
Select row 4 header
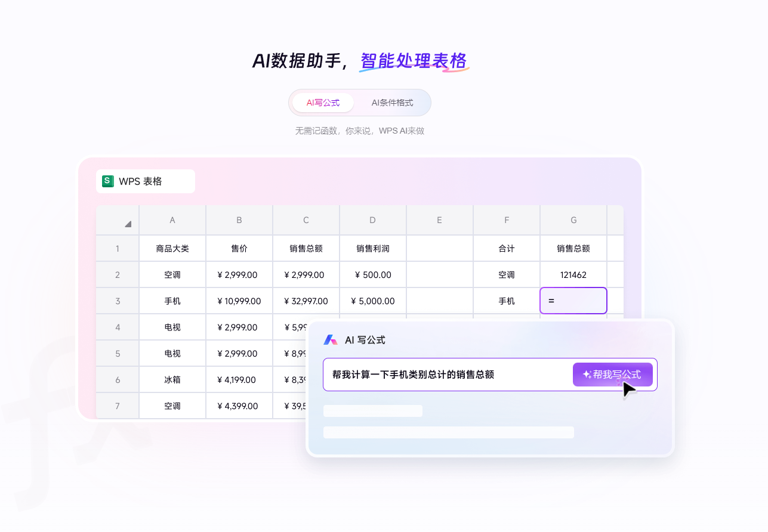point(118,327)
